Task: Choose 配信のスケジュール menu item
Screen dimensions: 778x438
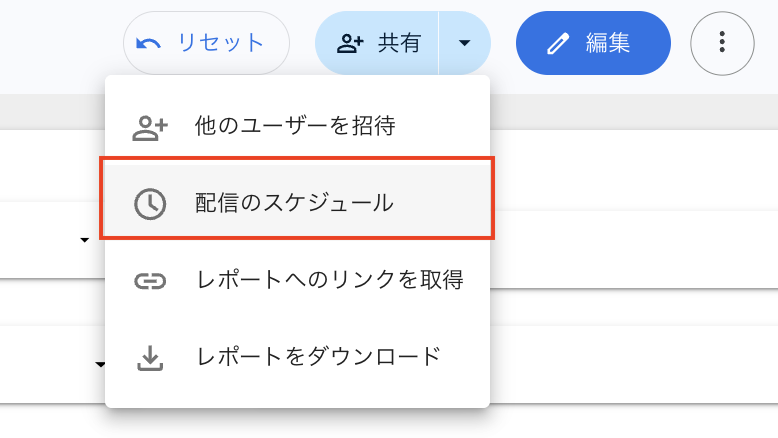Action: tap(295, 203)
